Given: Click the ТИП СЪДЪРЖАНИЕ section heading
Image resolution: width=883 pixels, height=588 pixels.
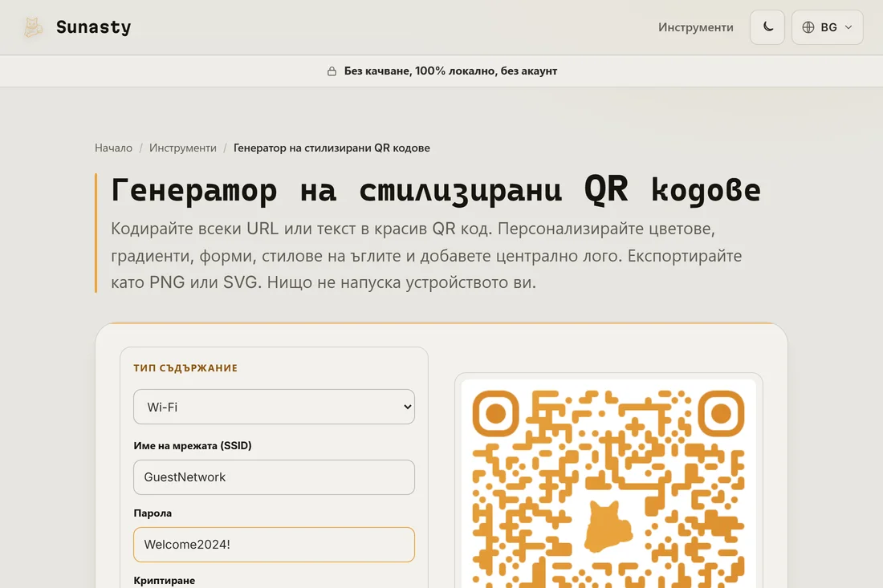Looking at the screenshot, I should pyautogui.click(x=185, y=368).
